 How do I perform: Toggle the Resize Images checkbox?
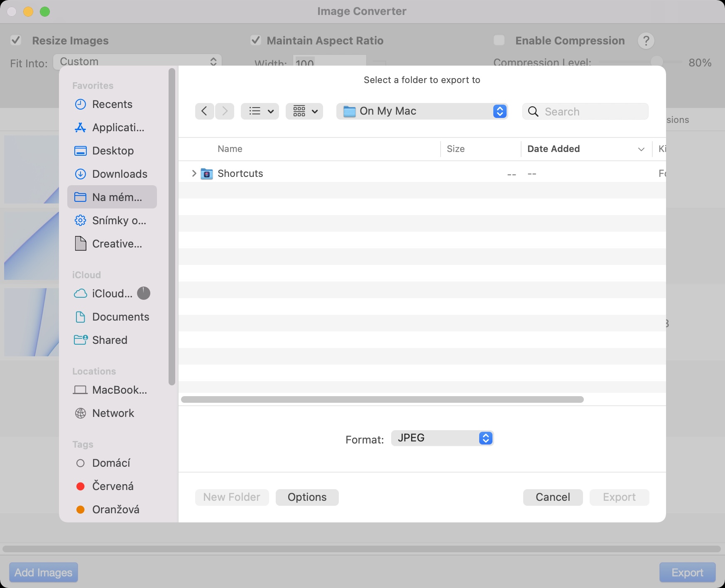pyautogui.click(x=16, y=40)
